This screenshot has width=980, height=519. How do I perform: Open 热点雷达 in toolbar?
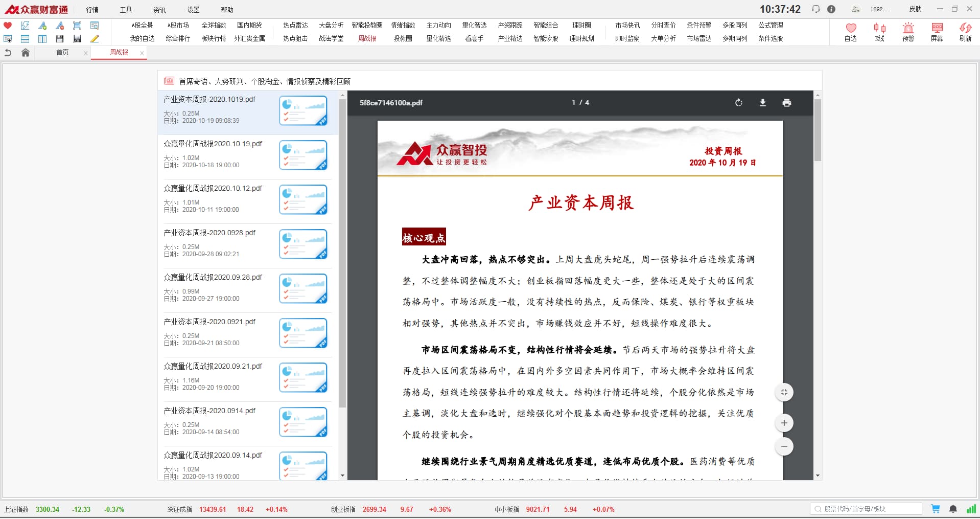295,26
